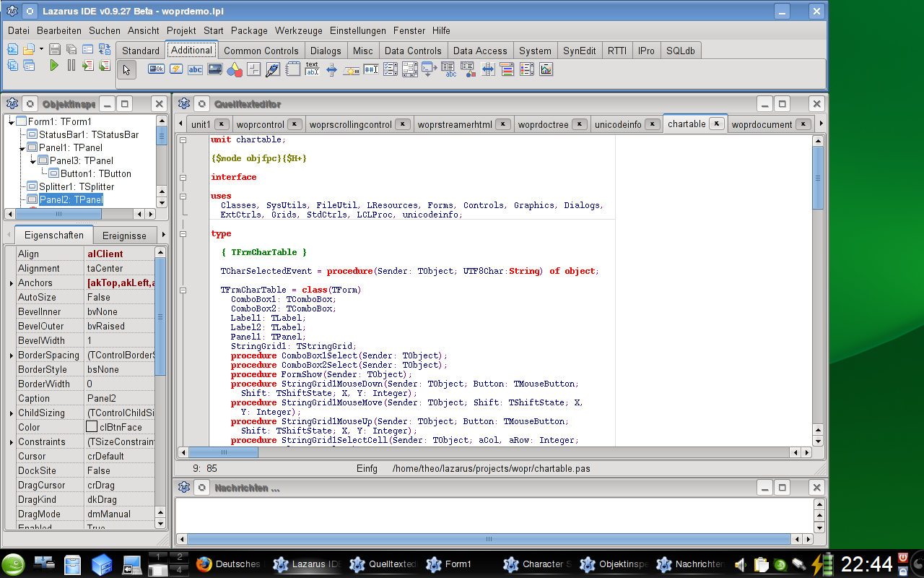Click the selection arrow pointer tool
The width and height of the screenshot is (924, 578).
coord(126,69)
